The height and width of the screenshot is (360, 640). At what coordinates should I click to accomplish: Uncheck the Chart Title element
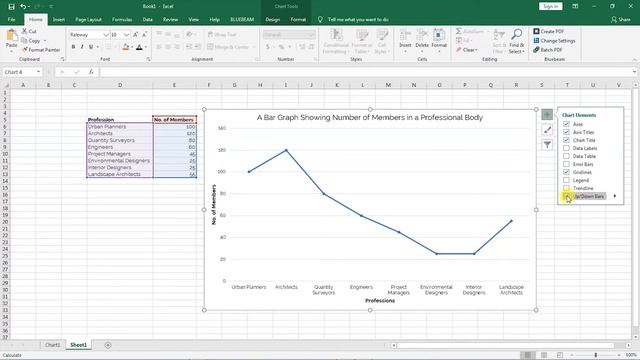click(x=567, y=140)
